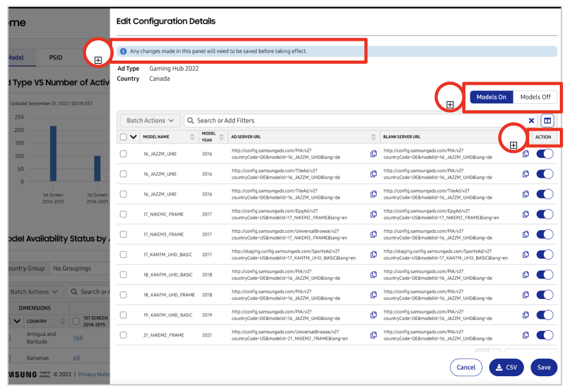Open the 168 value link for Antigua and Barbuda
The image size is (570, 392).
pyautogui.click(x=78, y=338)
